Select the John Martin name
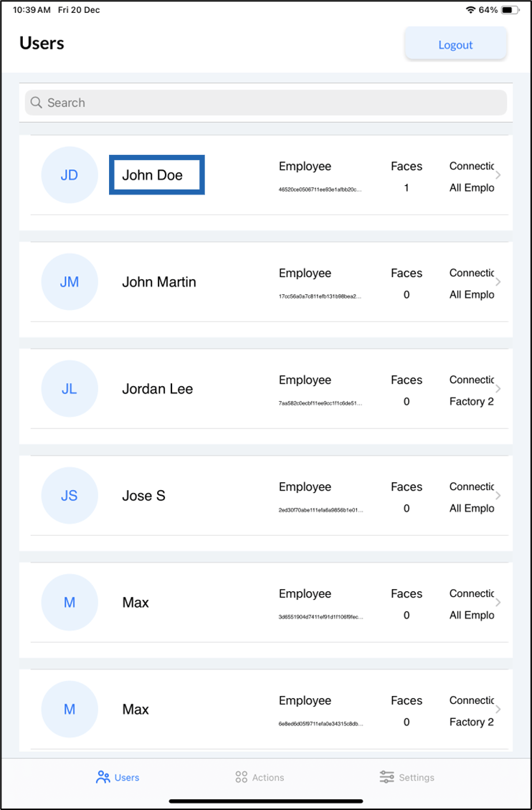Viewport: 532px width, 810px height. point(159,282)
